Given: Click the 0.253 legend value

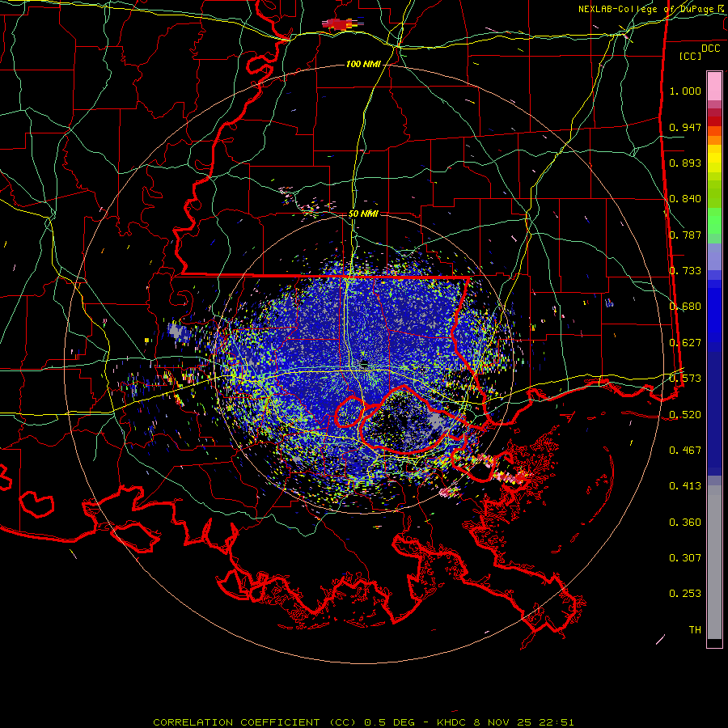Looking at the screenshot, I should (685, 594).
